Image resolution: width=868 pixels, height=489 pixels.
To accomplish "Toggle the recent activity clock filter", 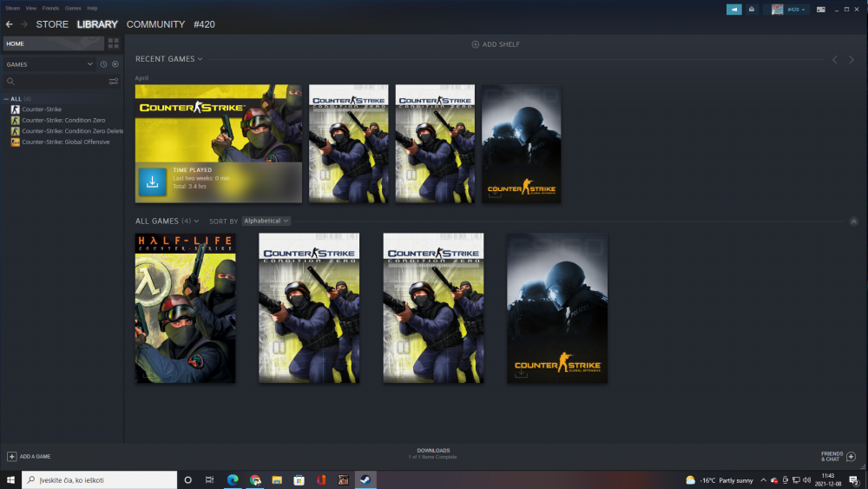I will tap(103, 64).
